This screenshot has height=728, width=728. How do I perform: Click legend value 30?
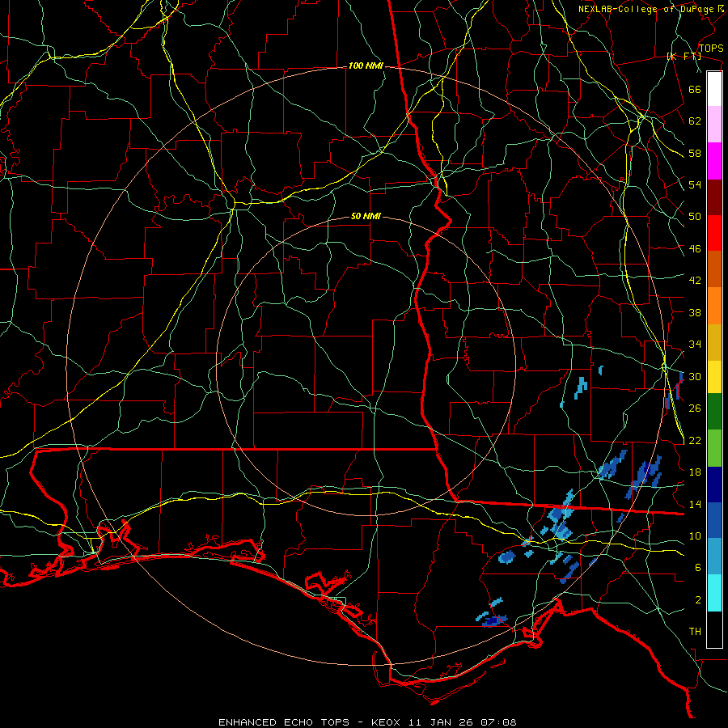coord(695,376)
